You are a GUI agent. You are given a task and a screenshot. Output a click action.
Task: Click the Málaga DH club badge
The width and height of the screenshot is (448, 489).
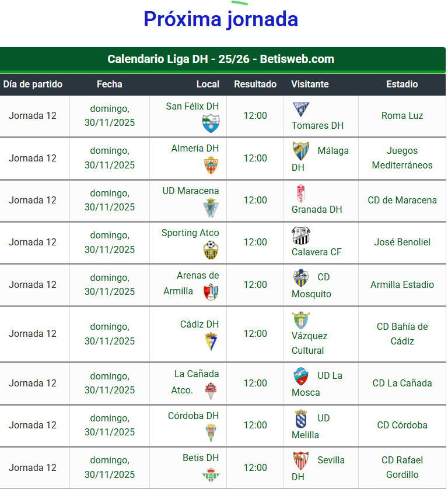coord(300,152)
